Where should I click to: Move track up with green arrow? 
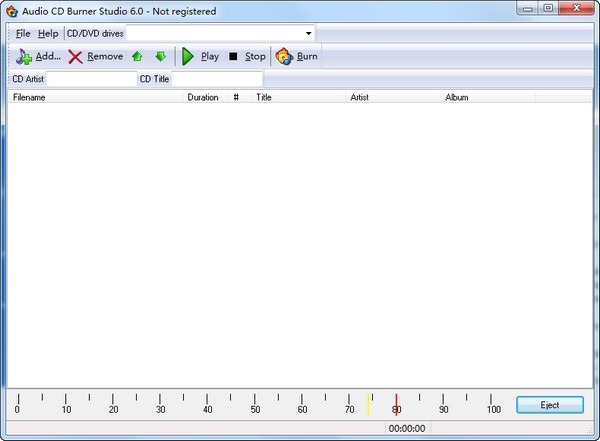tap(138, 57)
